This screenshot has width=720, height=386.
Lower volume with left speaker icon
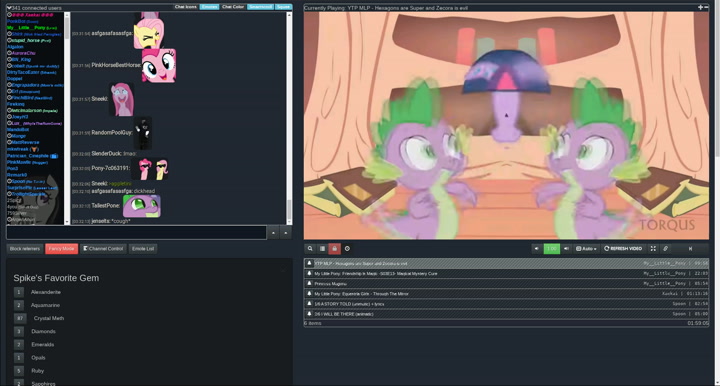(536, 248)
